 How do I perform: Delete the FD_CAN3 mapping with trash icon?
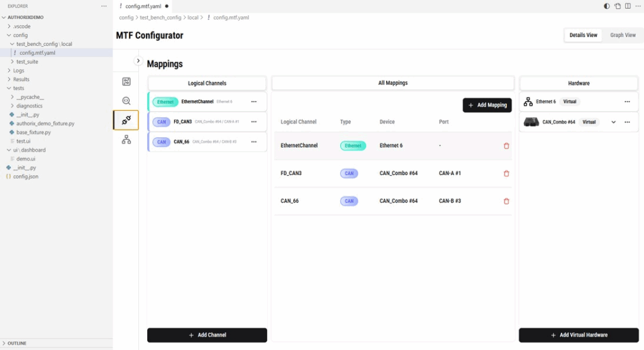pyautogui.click(x=506, y=173)
